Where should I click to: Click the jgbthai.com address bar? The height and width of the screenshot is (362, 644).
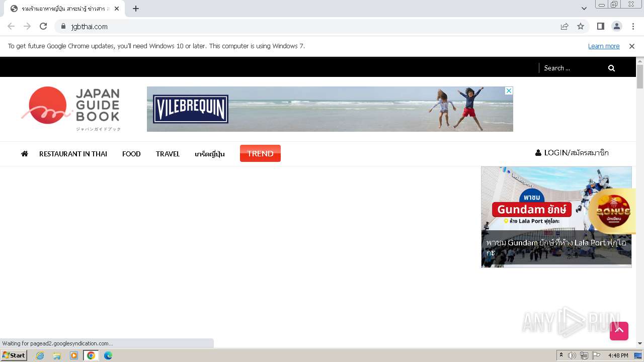[312, 26]
